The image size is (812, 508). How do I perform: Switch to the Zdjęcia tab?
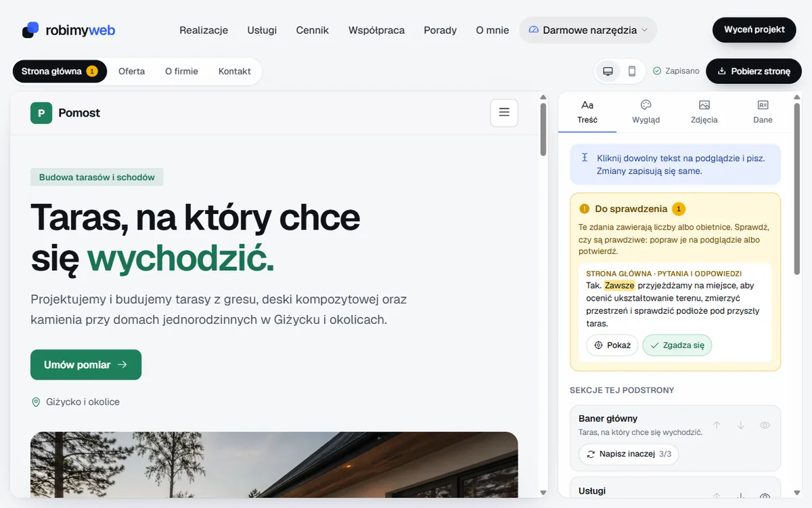[x=704, y=112]
